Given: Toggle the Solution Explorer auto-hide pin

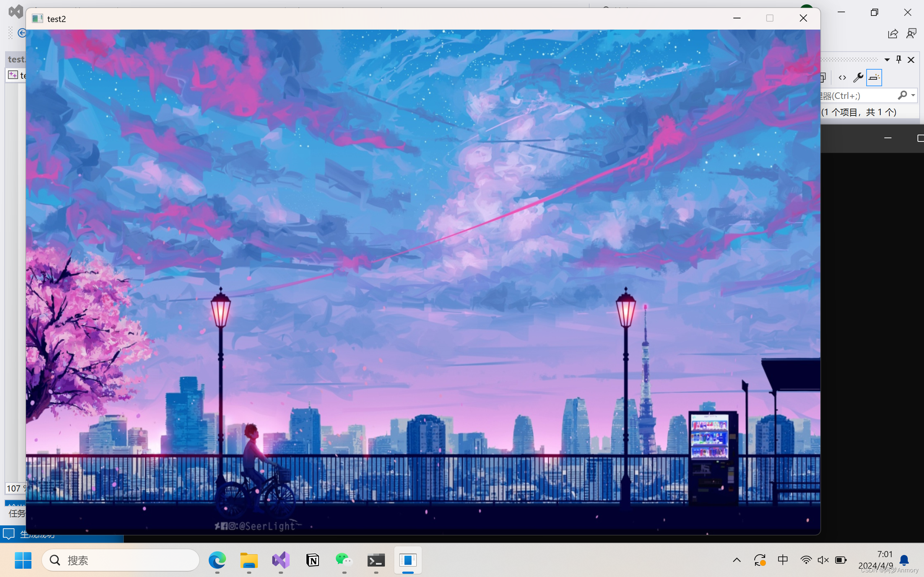Looking at the screenshot, I should point(898,60).
